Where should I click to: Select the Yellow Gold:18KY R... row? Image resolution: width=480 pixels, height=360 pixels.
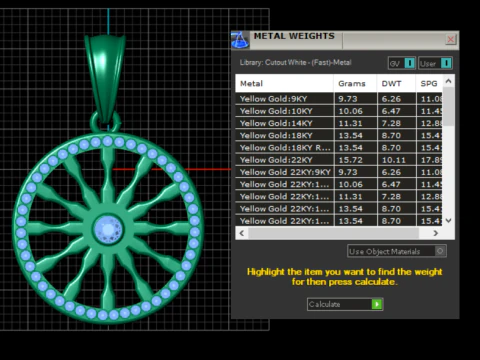pyautogui.click(x=339, y=148)
